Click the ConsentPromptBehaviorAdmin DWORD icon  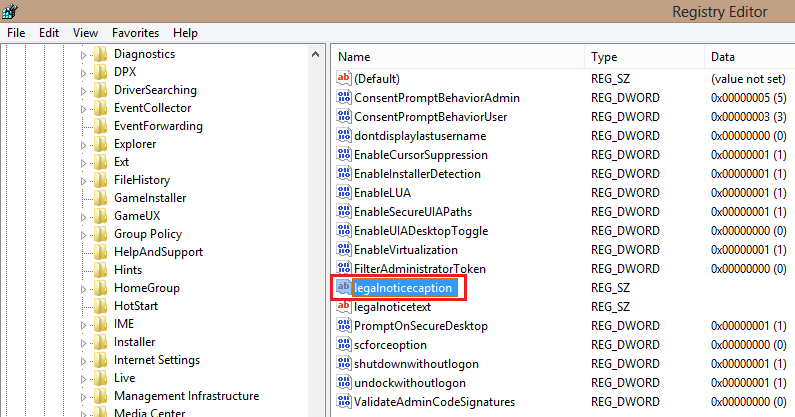344,98
